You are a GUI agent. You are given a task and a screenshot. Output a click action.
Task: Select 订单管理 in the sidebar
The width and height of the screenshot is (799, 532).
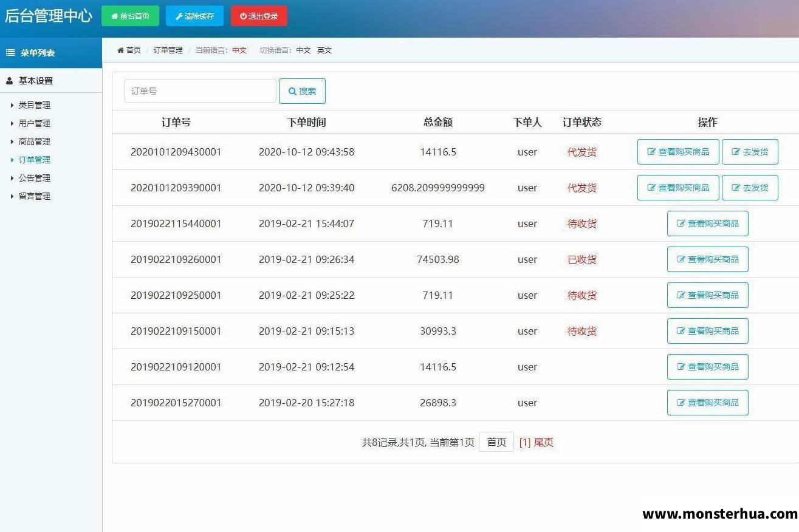[34, 160]
